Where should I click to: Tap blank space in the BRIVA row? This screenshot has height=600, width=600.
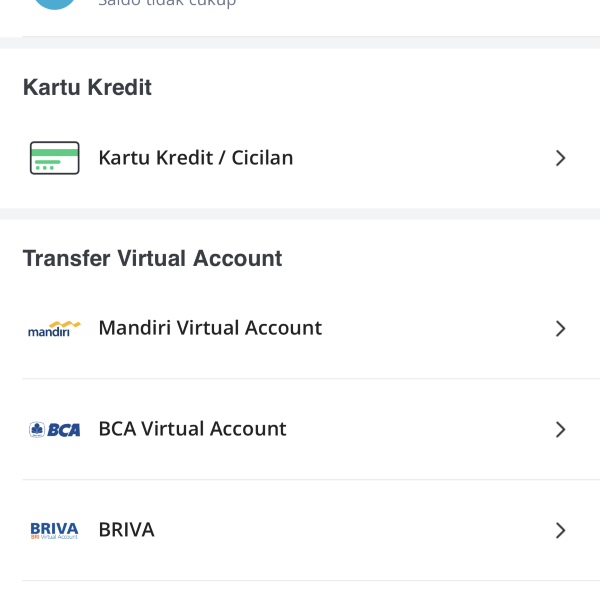(x=350, y=530)
